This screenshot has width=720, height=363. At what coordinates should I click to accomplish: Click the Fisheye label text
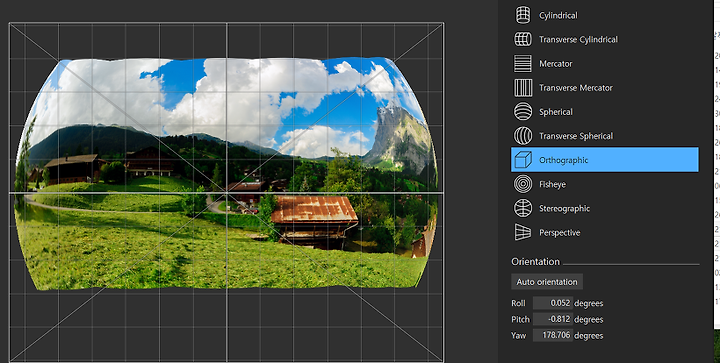click(x=552, y=184)
